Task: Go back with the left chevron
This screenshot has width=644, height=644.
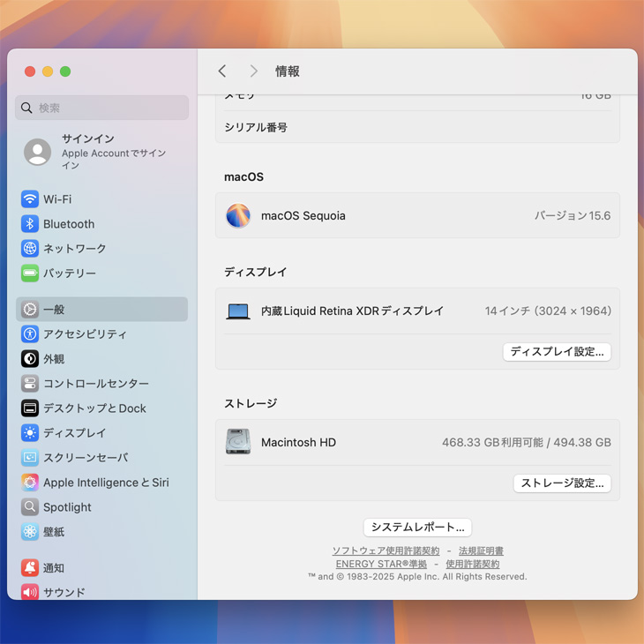Action: pyautogui.click(x=222, y=71)
